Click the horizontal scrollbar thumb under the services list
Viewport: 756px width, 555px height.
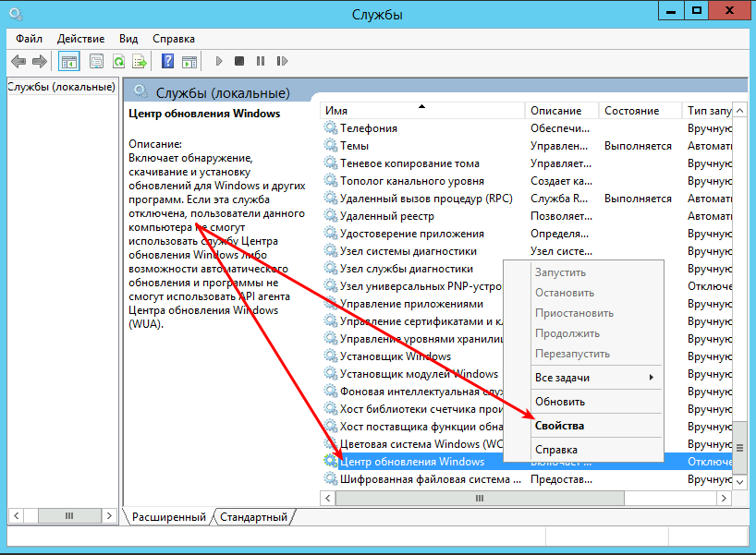pyautogui.click(x=480, y=498)
